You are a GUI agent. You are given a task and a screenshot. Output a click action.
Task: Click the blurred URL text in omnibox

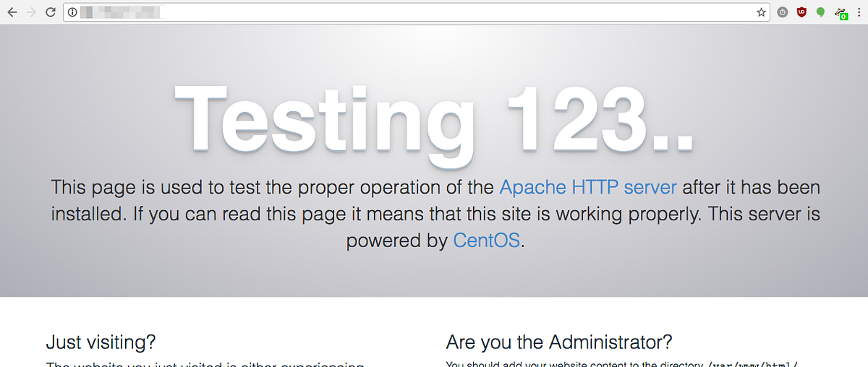pos(119,12)
